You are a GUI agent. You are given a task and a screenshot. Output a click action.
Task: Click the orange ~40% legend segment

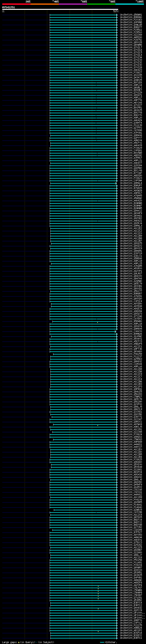pyautogui.click(x=45, y=4)
